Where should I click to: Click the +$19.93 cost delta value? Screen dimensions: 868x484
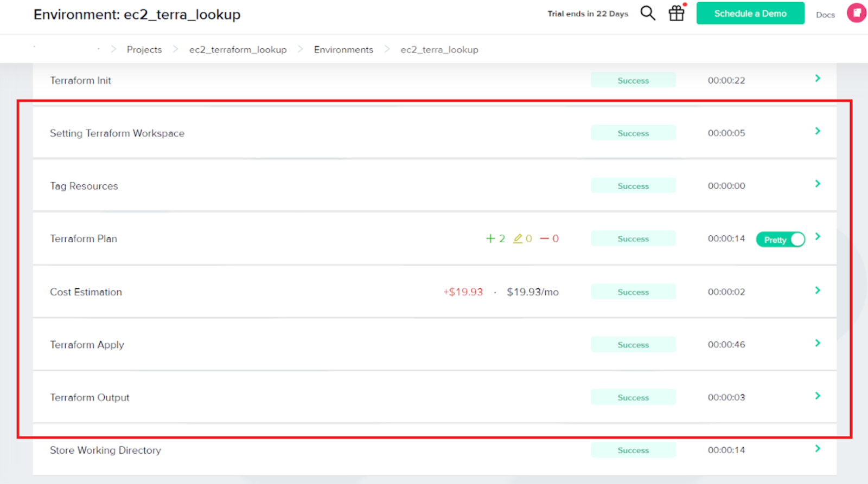click(463, 292)
